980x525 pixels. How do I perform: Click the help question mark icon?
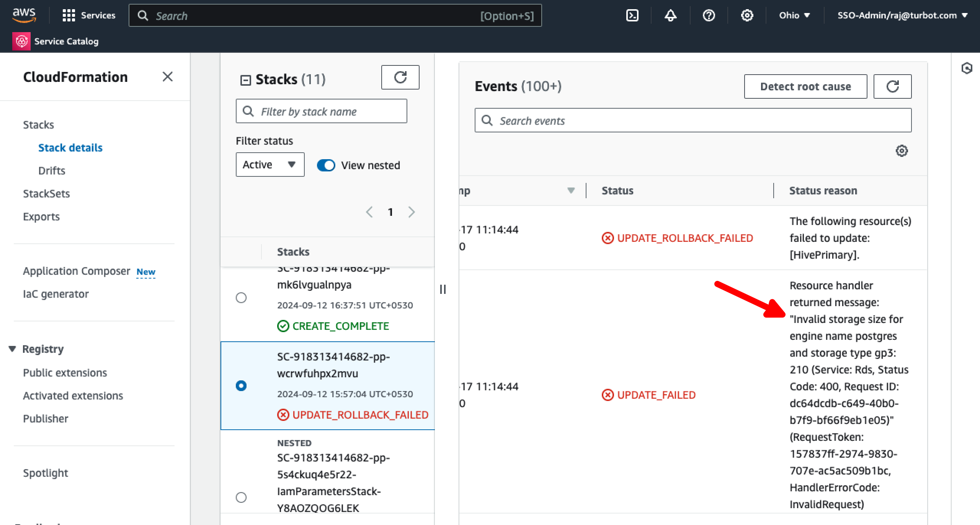pyautogui.click(x=709, y=15)
